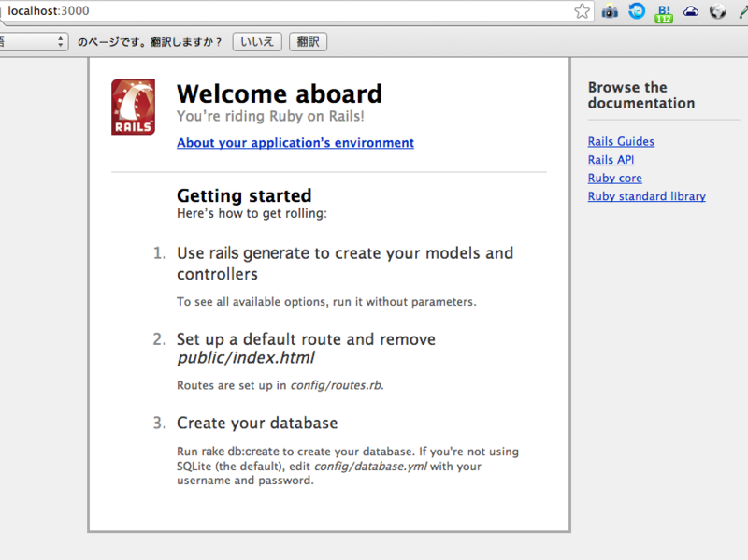Open the Ruby core link
This screenshot has height=560, width=748.
click(x=614, y=178)
